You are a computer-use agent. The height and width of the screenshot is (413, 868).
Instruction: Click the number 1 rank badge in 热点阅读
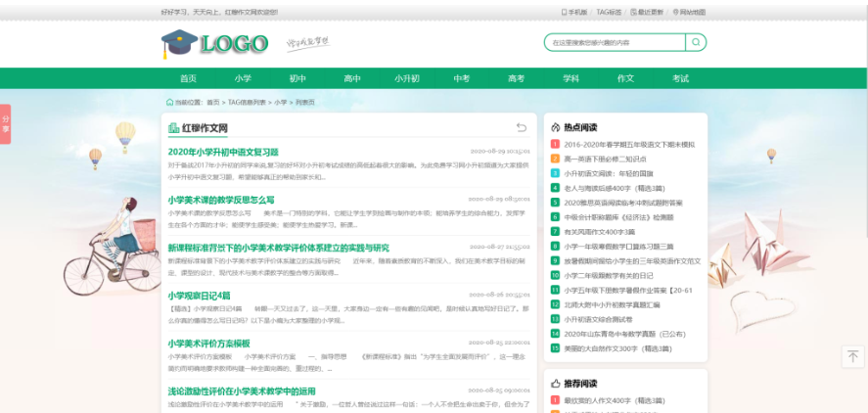click(x=555, y=144)
